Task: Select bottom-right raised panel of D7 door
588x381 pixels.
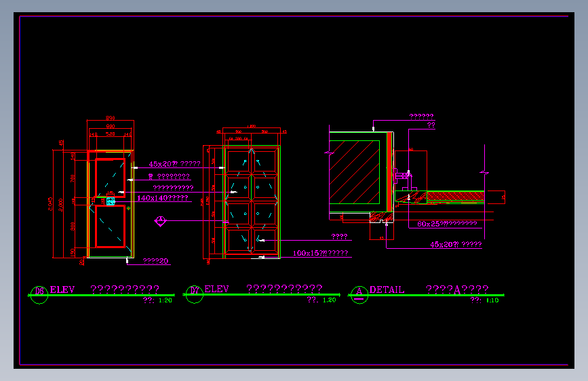Action: [x=264, y=241]
